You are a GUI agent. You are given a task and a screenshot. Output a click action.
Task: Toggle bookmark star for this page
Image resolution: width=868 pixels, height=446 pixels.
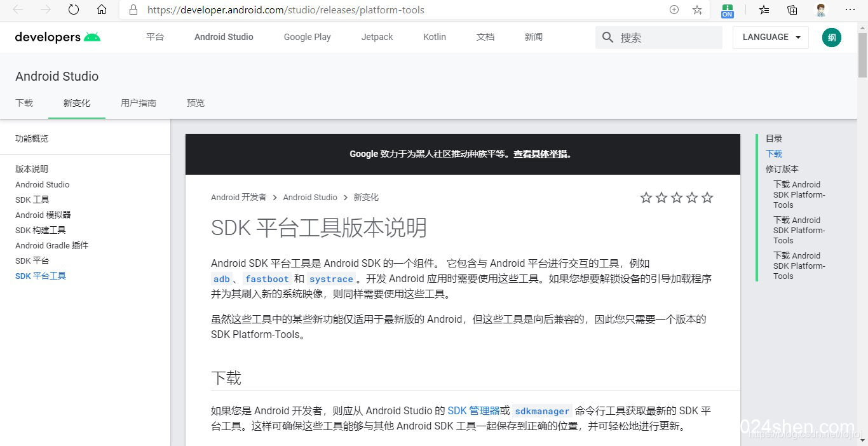697,10
